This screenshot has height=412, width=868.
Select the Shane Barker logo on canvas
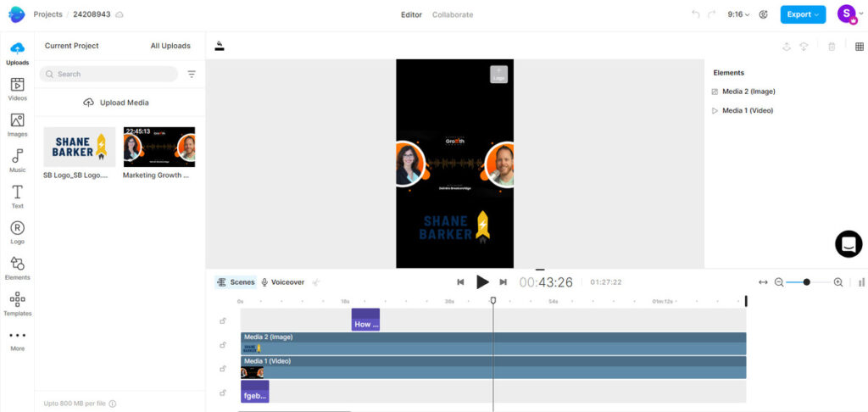454,227
